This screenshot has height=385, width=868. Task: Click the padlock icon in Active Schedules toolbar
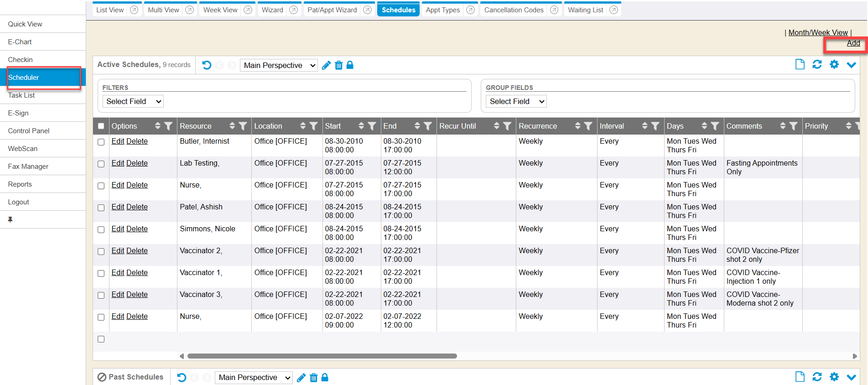click(x=350, y=65)
